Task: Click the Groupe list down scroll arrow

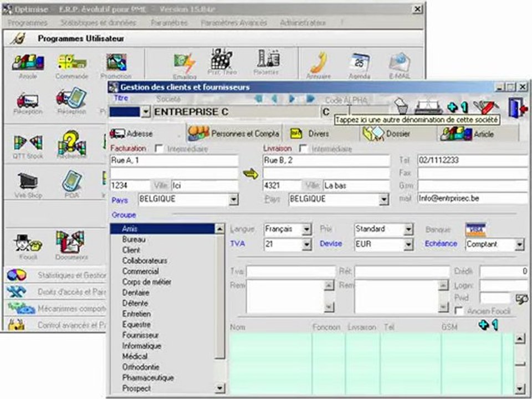Action: tap(220, 388)
